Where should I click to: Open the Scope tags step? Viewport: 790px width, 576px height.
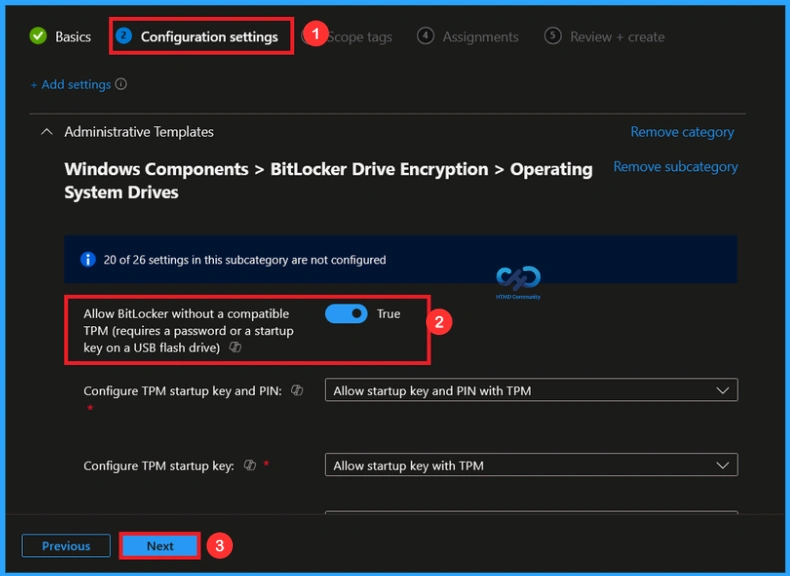coord(359,37)
